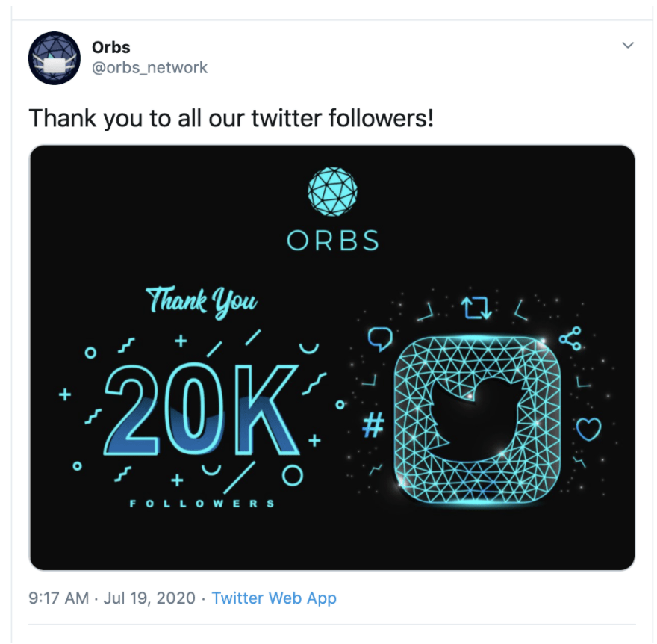The width and height of the screenshot is (657, 644).
Task: Click the 20K number in the image
Action: pyautogui.click(x=201, y=409)
